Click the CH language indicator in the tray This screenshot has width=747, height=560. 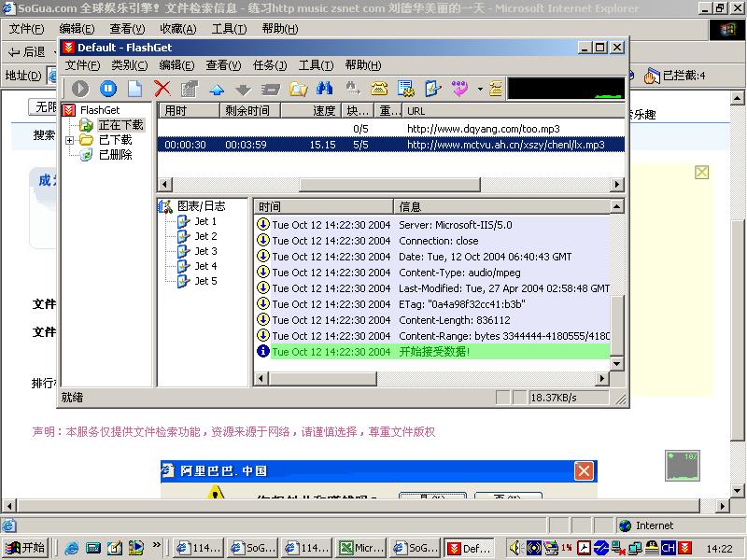pos(668,548)
